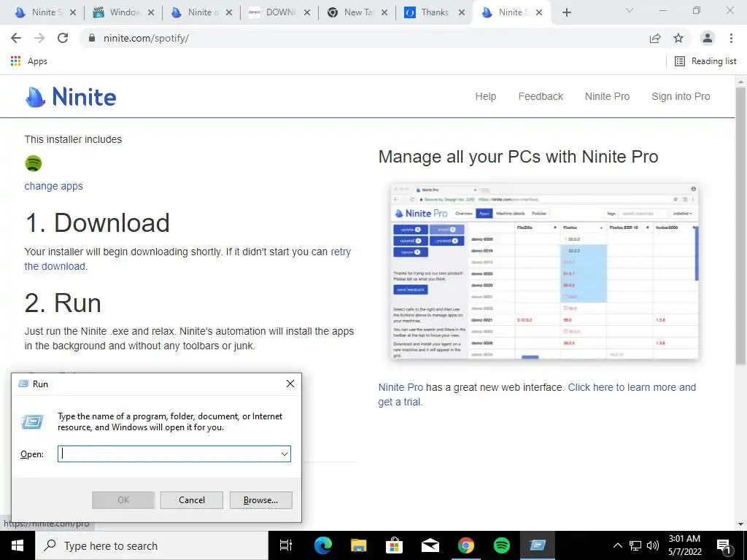Bookmark this page with the star icon
Screen dimensions: 747x560
tap(678, 38)
